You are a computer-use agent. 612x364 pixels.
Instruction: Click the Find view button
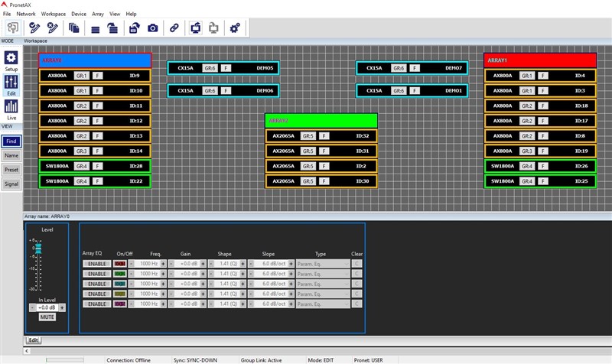click(11, 141)
